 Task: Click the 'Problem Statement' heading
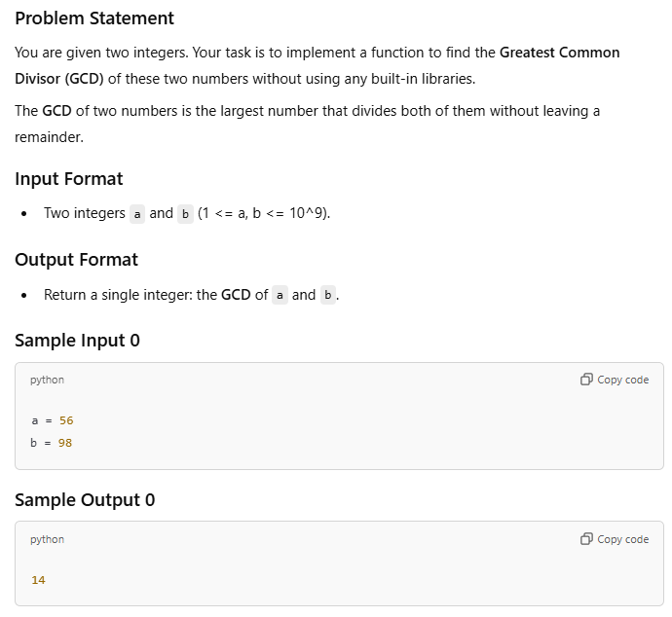94,18
